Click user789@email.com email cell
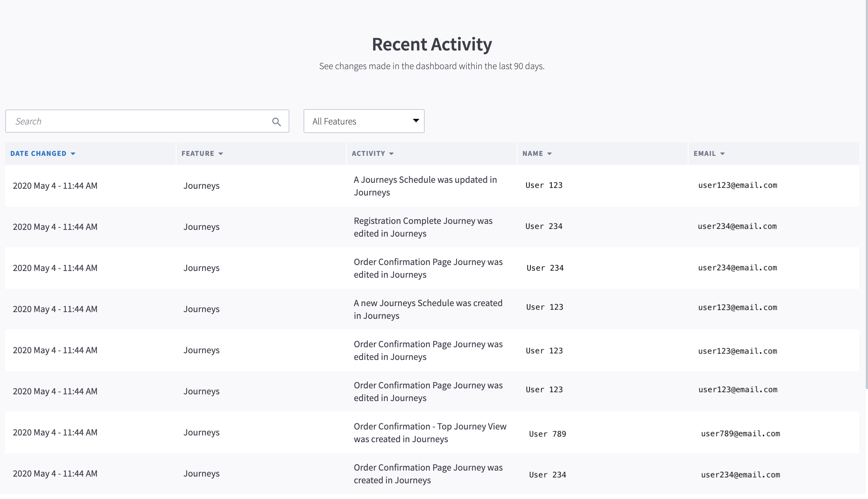 741,434
